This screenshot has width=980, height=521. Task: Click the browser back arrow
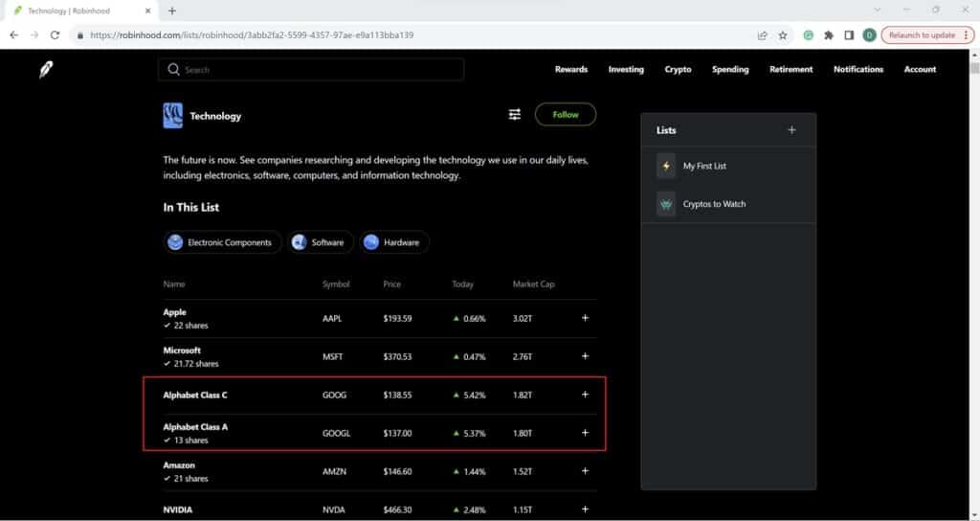pos(13,35)
